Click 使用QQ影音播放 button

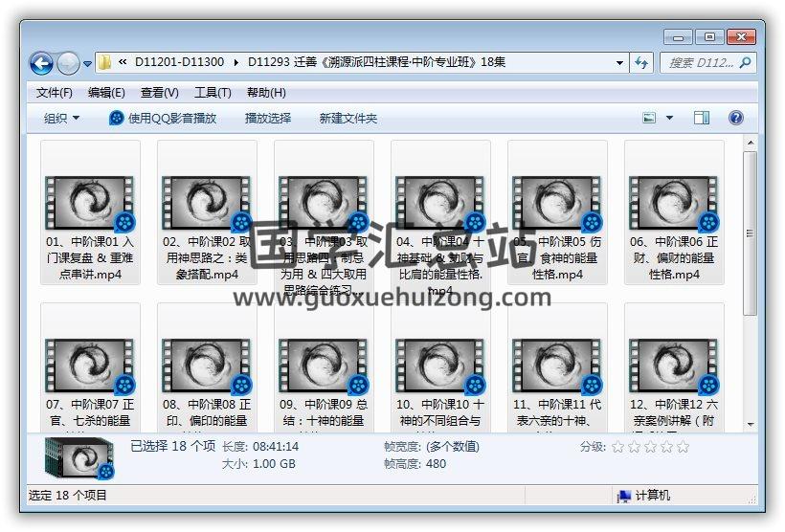[x=163, y=118]
